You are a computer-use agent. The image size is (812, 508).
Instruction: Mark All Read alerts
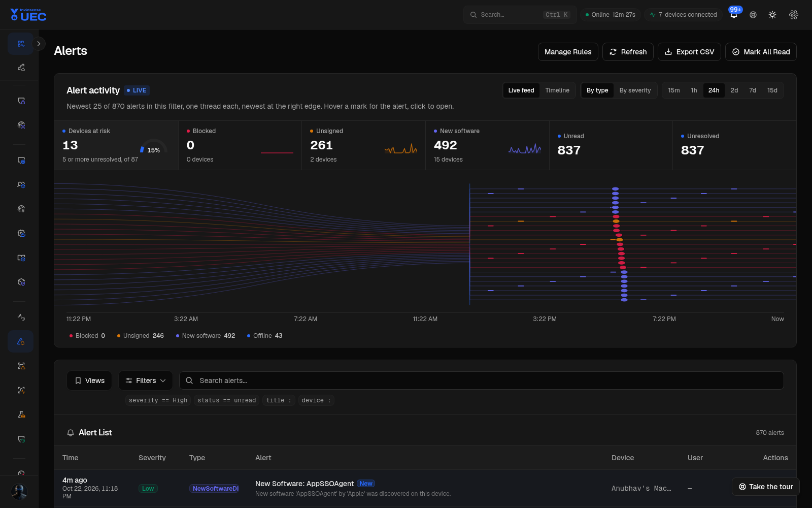761,52
